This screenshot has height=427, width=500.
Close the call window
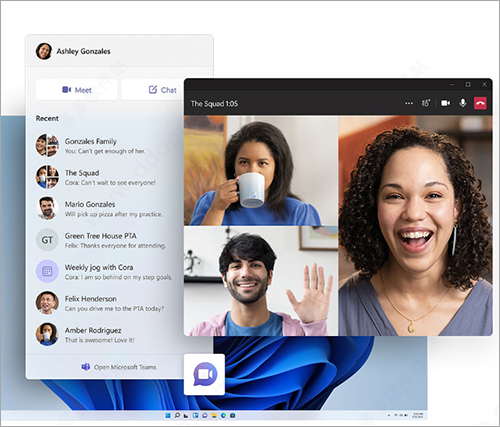(x=484, y=85)
